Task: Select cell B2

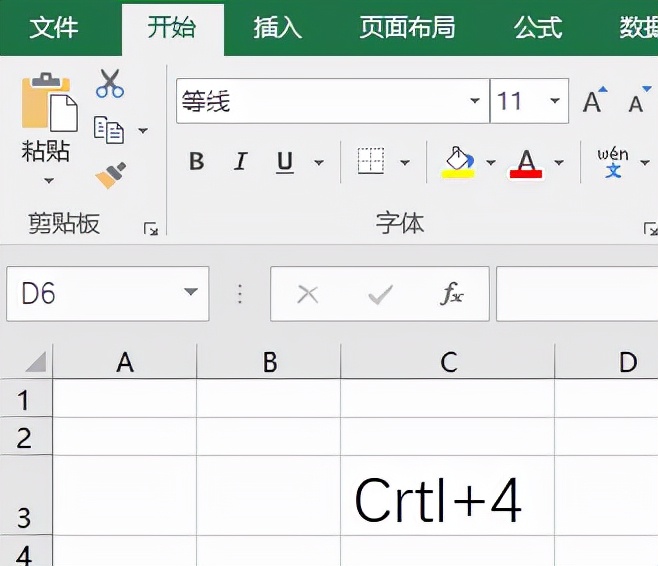Action: (x=269, y=436)
